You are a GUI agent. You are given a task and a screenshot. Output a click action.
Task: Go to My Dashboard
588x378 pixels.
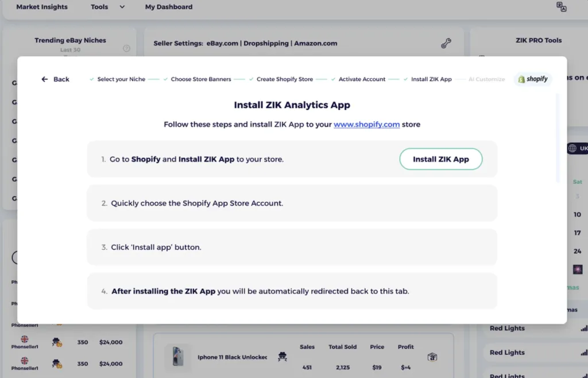click(x=168, y=7)
